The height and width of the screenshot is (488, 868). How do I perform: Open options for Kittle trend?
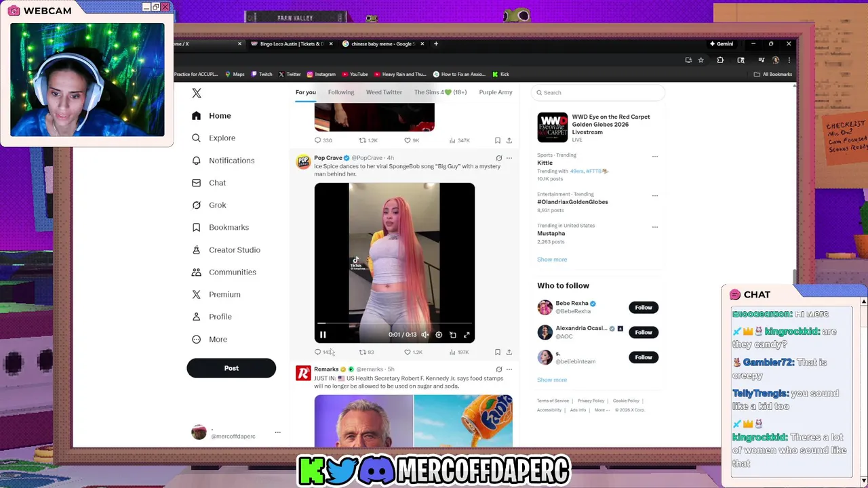coord(655,157)
